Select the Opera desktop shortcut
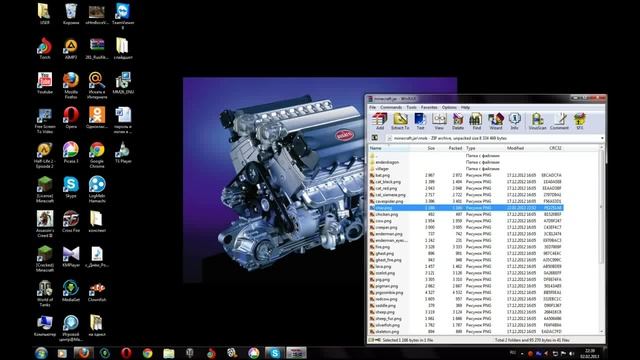 click(71, 118)
